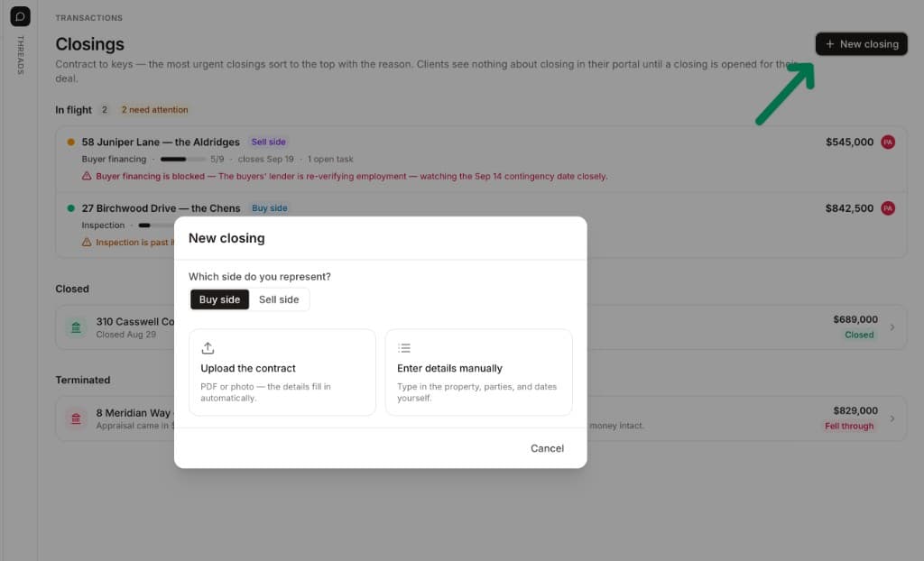Click the 1 open task text
Viewport: 924px width, 561px height.
[330, 159]
